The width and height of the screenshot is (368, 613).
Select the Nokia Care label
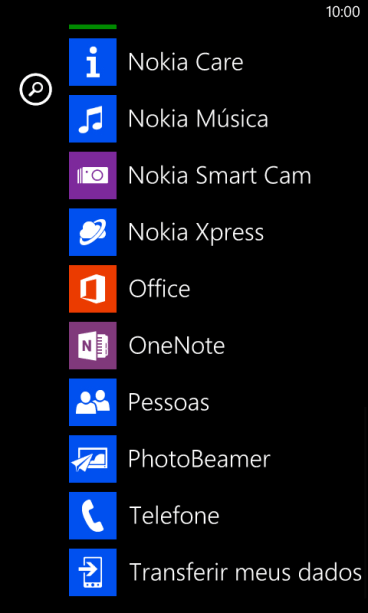tap(186, 62)
